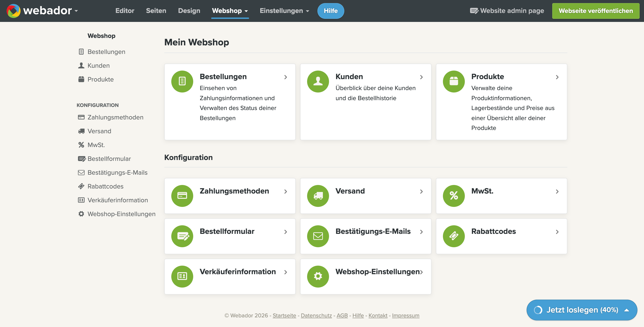Image resolution: width=644 pixels, height=327 pixels.
Task: Click the green Kunden person icon
Action: (x=318, y=81)
